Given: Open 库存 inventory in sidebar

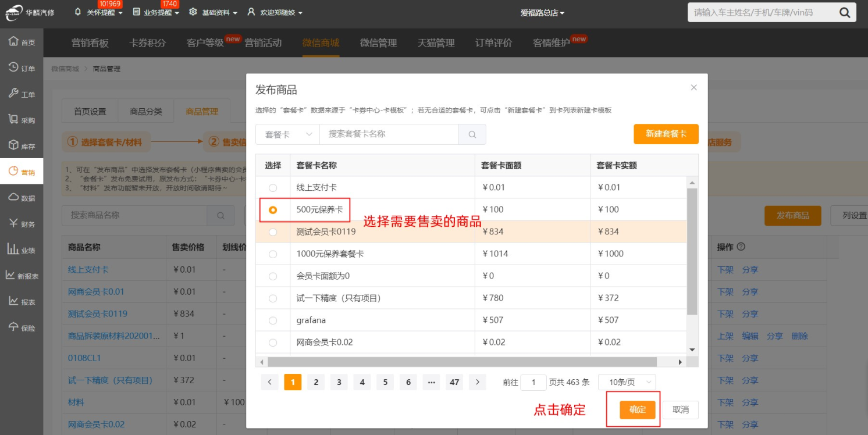Looking at the screenshot, I should 22,146.
